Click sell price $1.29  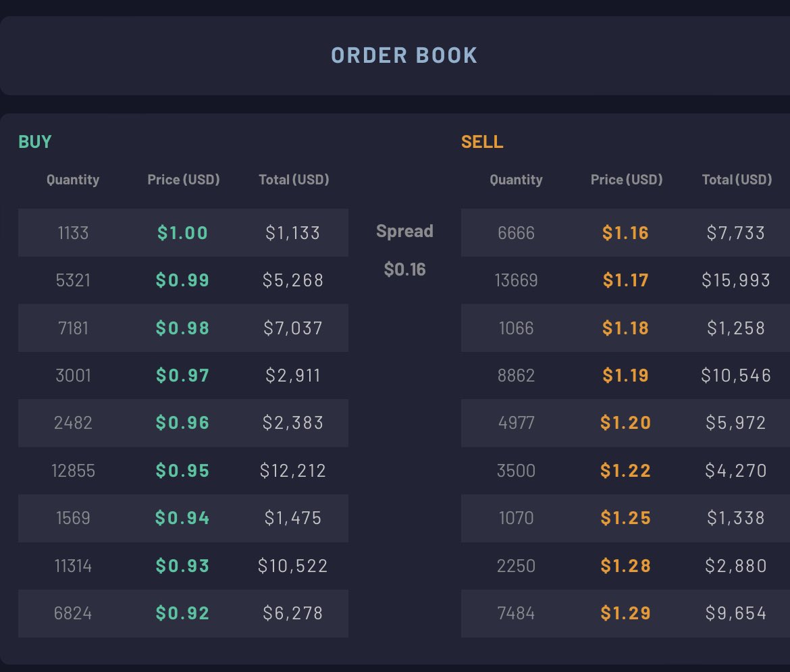(x=625, y=613)
